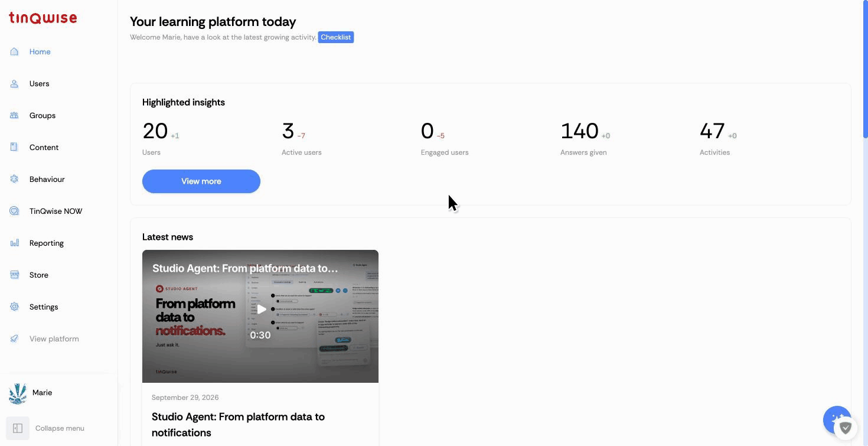
Task: Click the Highlighted insights heading
Action: (x=184, y=102)
